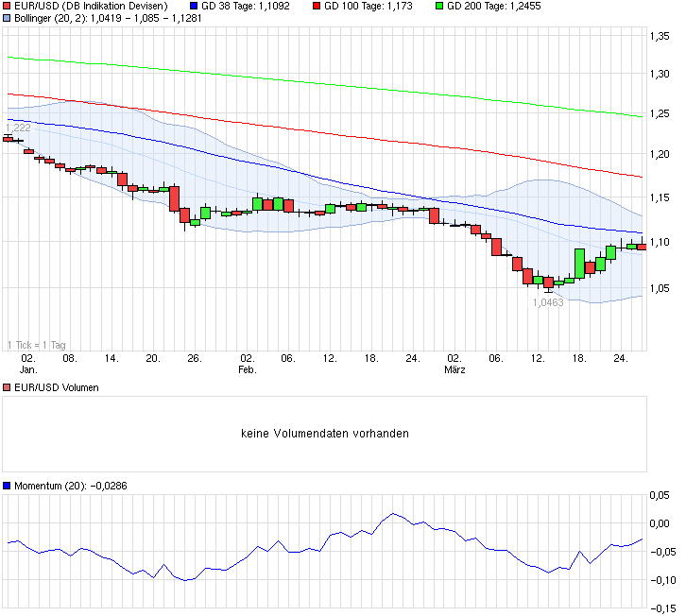This screenshot has height=616, width=686.
Task: Click the '1 Tick = 1 Tag' note
Action: pos(37,345)
